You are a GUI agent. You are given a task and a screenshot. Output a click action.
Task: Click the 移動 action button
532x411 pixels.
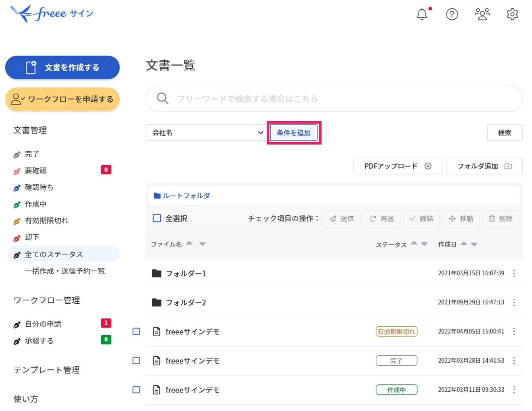461,219
